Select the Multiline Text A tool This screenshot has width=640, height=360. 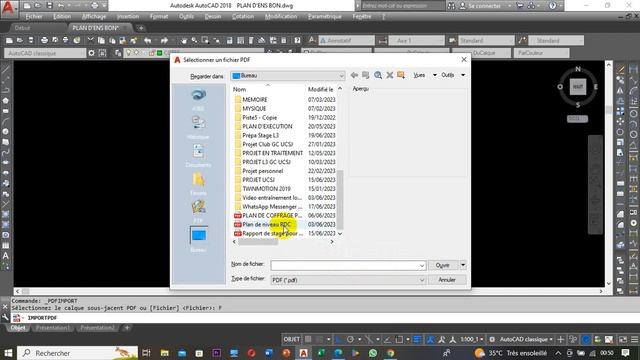click(x=6, y=256)
